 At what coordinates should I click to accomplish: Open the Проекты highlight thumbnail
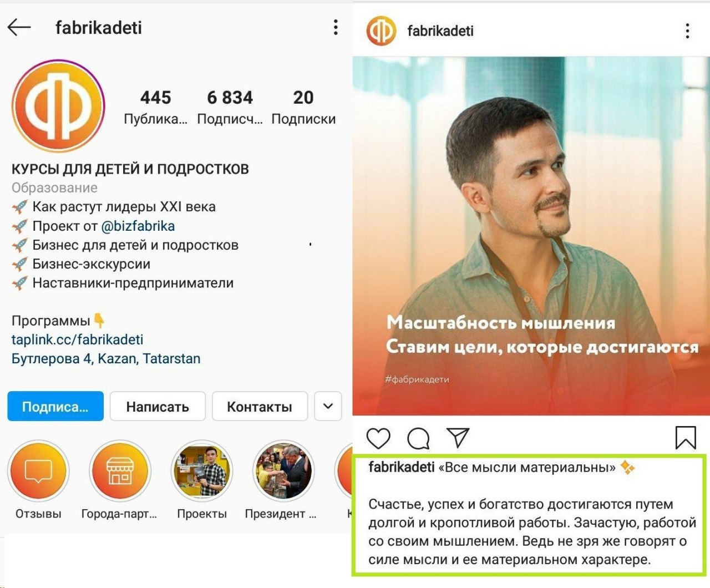[202, 471]
